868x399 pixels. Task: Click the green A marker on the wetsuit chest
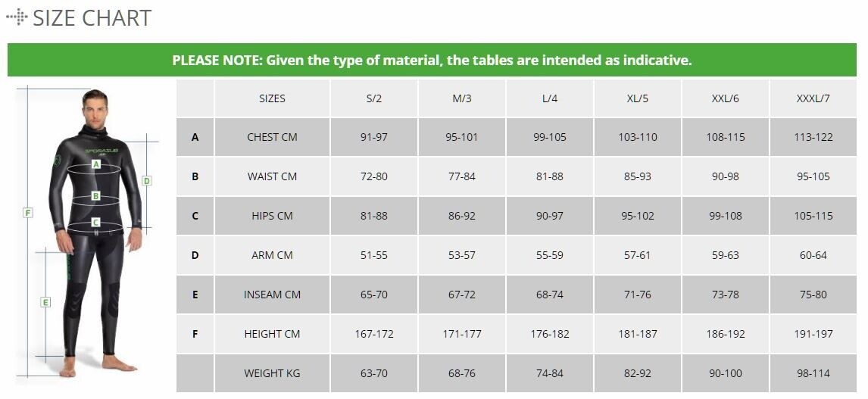[96, 164]
